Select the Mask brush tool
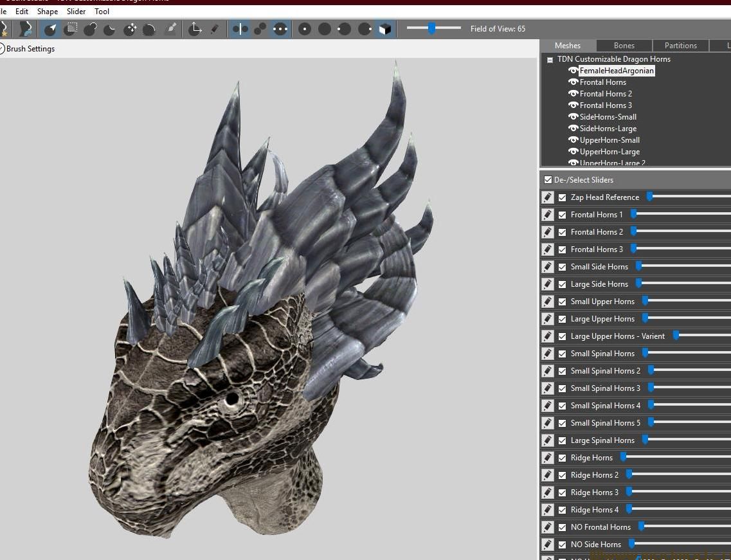 [x=71, y=29]
